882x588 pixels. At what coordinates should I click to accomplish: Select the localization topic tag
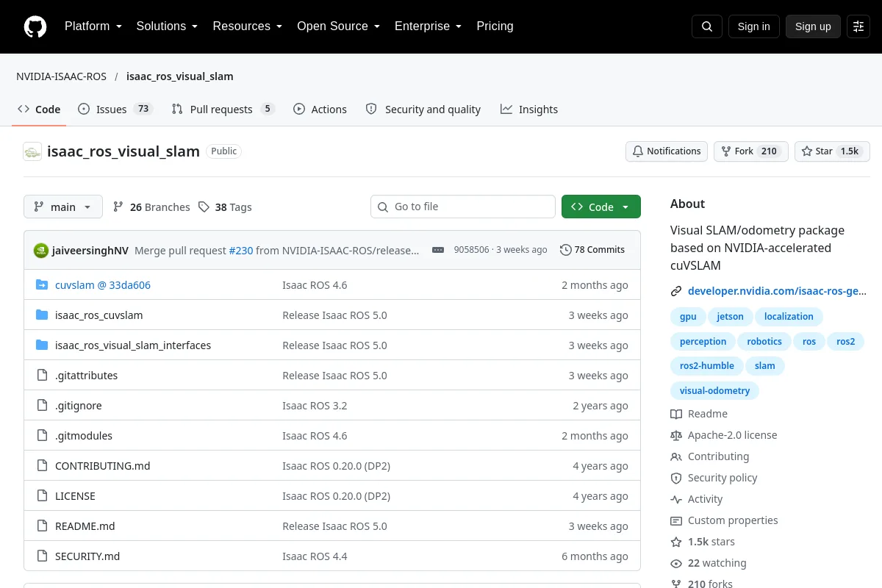[x=789, y=317]
